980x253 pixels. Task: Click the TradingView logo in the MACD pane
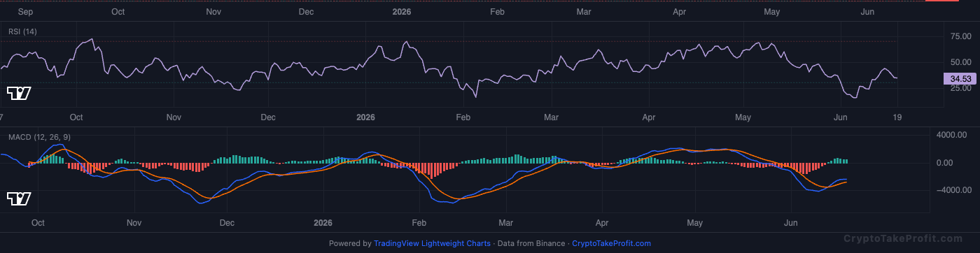click(x=18, y=199)
